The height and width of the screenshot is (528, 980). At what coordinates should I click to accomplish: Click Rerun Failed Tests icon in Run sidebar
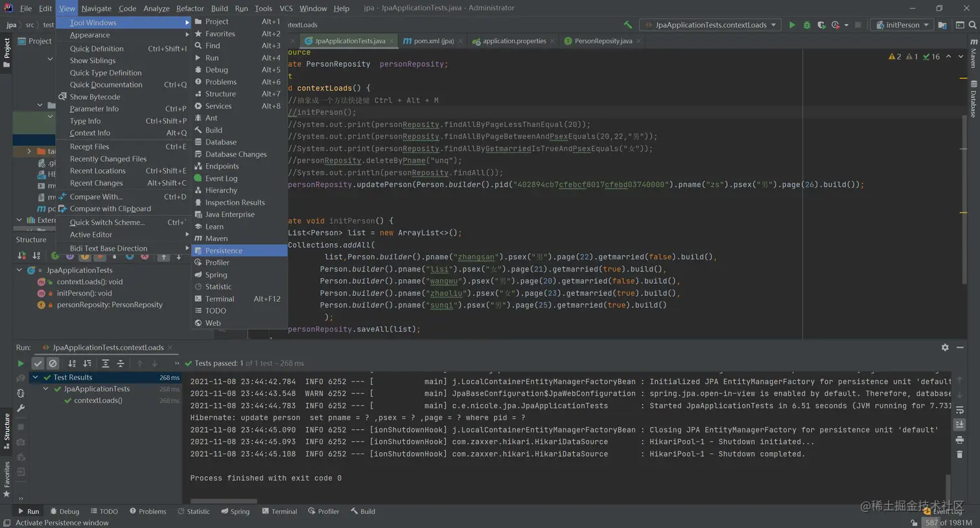pos(21,378)
